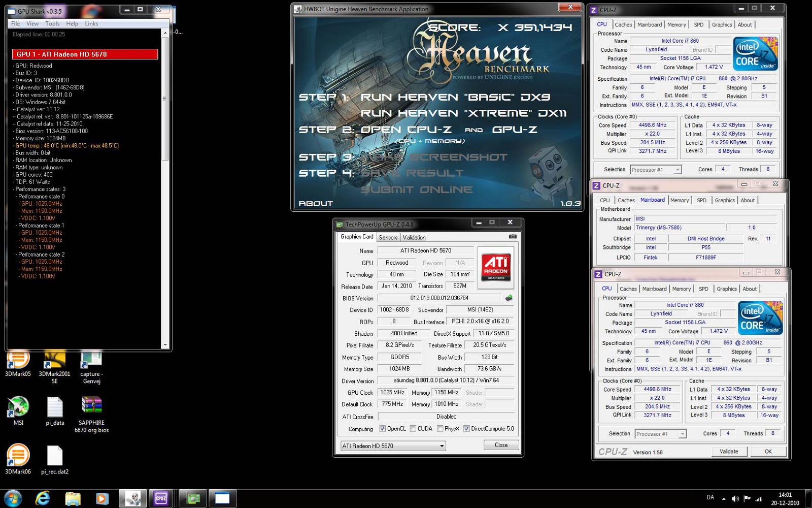
Task: Select the pi_data file icon
Action: (55, 411)
